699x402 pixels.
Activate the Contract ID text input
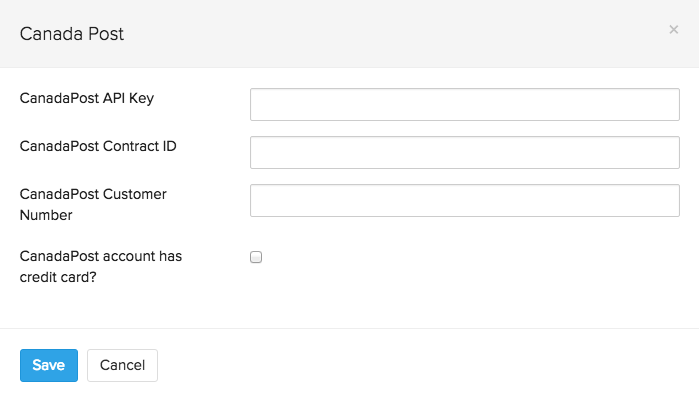pyautogui.click(x=464, y=152)
